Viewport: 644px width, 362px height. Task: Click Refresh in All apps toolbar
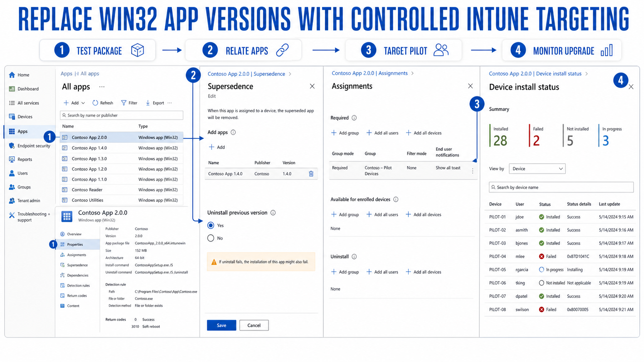[x=103, y=103]
